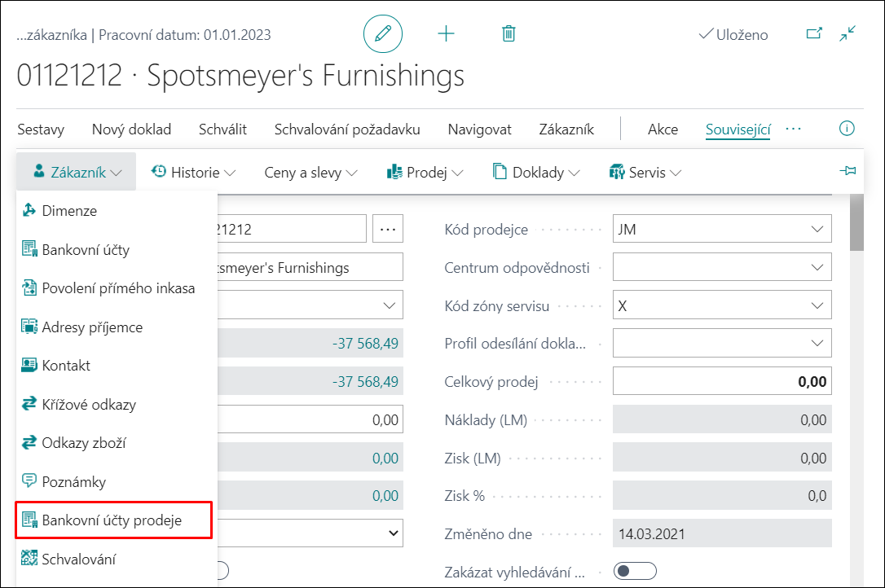Click the Schvalování icon
This screenshot has width=885, height=588.
tap(29, 558)
